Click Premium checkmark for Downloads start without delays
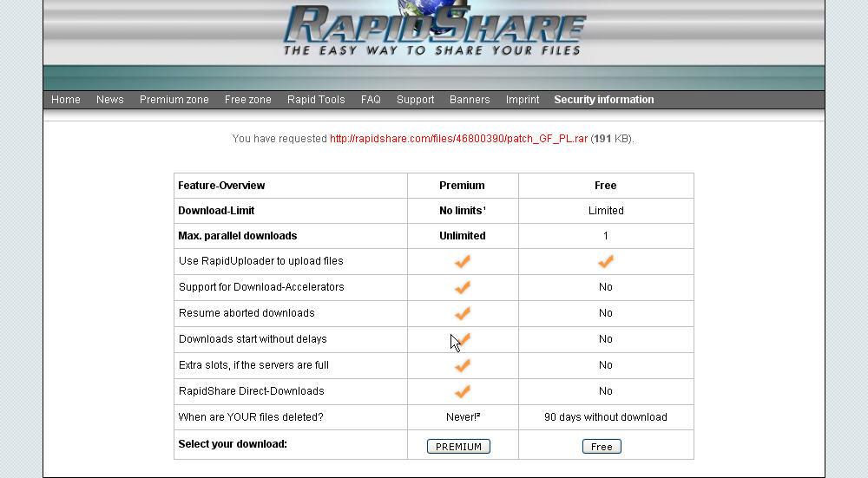Image resolution: width=868 pixels, height=478 pixels. click(x=463, y=339)
